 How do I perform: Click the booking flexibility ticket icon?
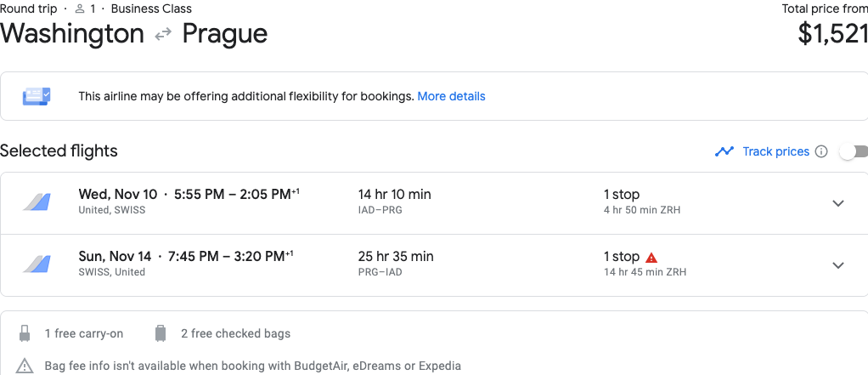(x=37, y=96)
